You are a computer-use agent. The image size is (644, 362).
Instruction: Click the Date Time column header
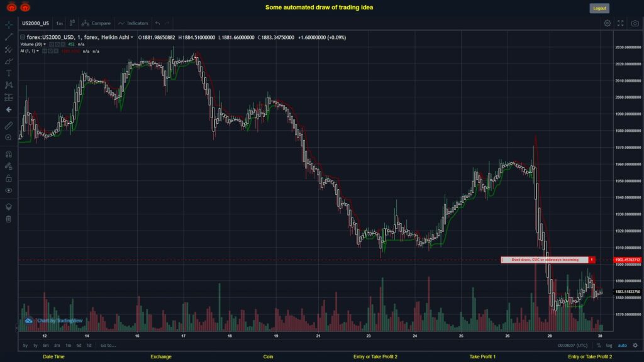(x=54, y=357)
